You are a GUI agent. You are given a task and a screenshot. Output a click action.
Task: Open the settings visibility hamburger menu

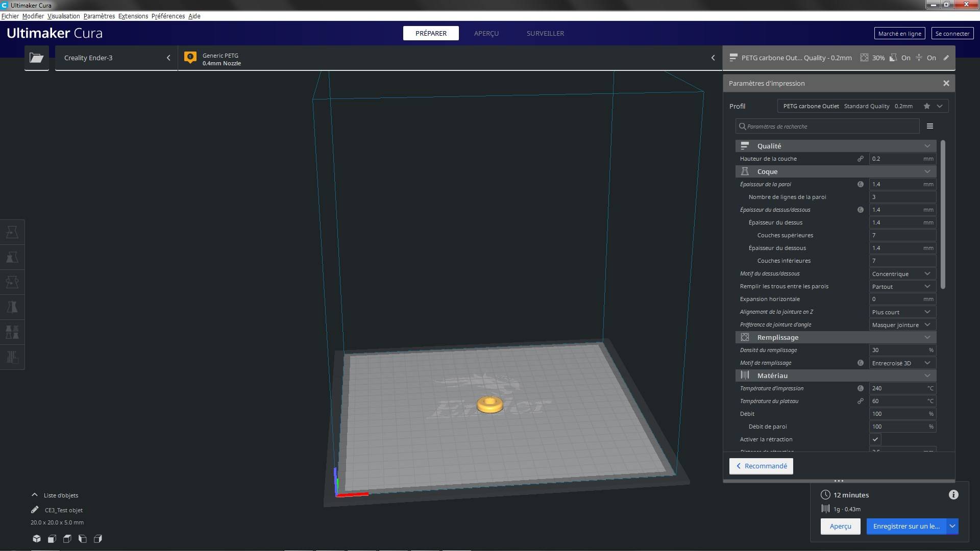[x=930, y=126]
